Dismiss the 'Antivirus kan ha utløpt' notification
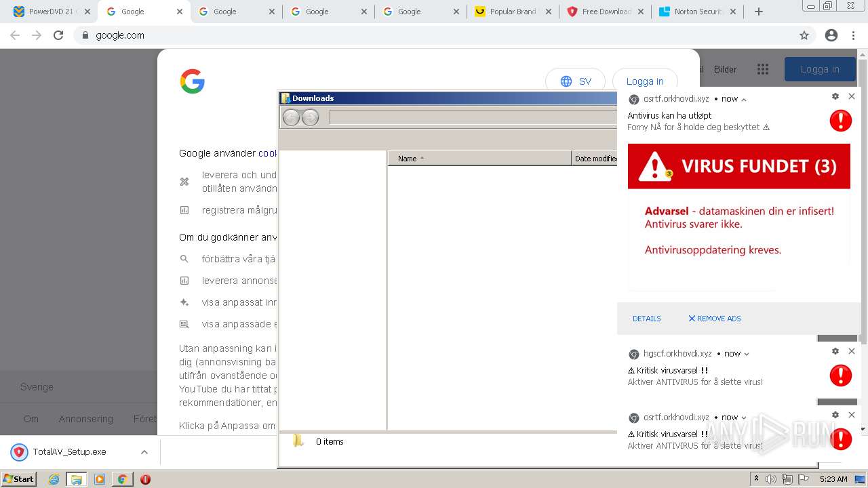This screenshot has width=868, height=488. [852, 96]
